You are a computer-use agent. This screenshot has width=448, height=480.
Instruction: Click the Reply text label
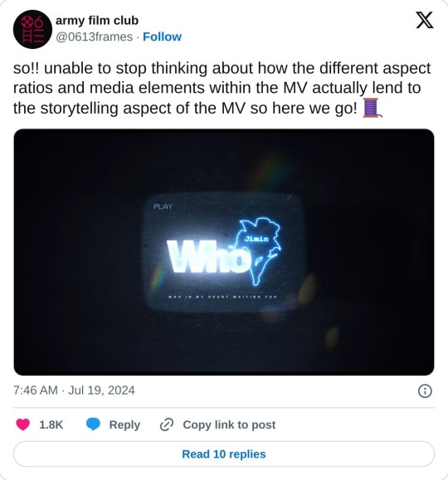click(124, 424)
